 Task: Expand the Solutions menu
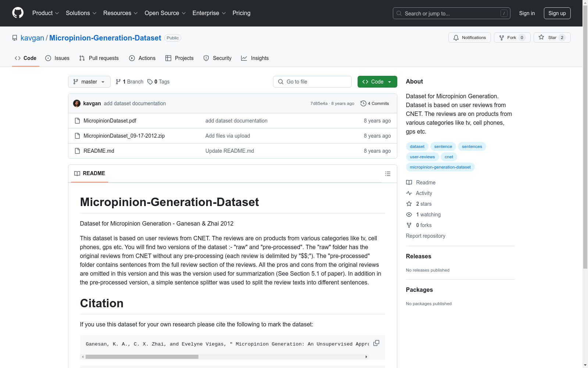pos(81,13)
